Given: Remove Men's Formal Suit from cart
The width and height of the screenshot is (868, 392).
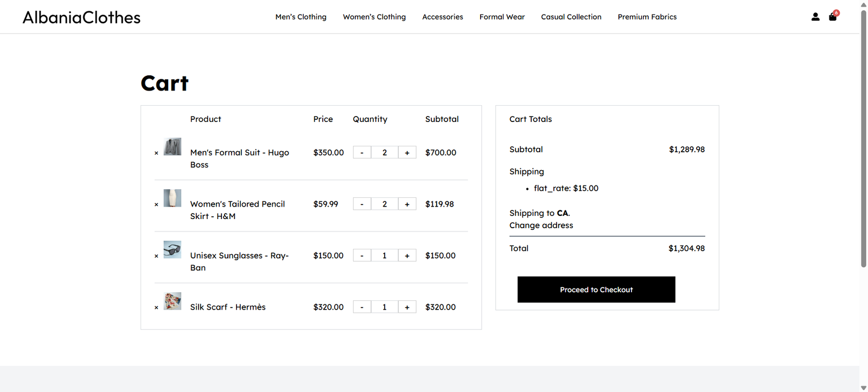Looking at the screenshot, I should 156,153.
